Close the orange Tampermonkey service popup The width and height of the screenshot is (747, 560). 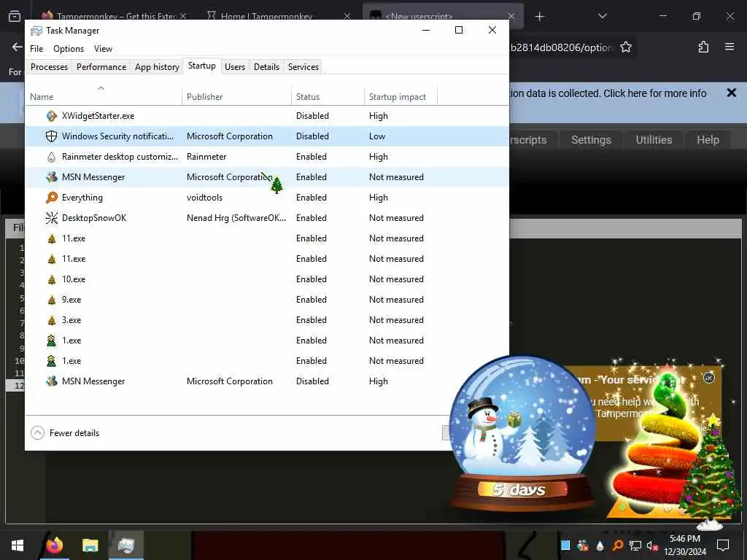[709, 378]
